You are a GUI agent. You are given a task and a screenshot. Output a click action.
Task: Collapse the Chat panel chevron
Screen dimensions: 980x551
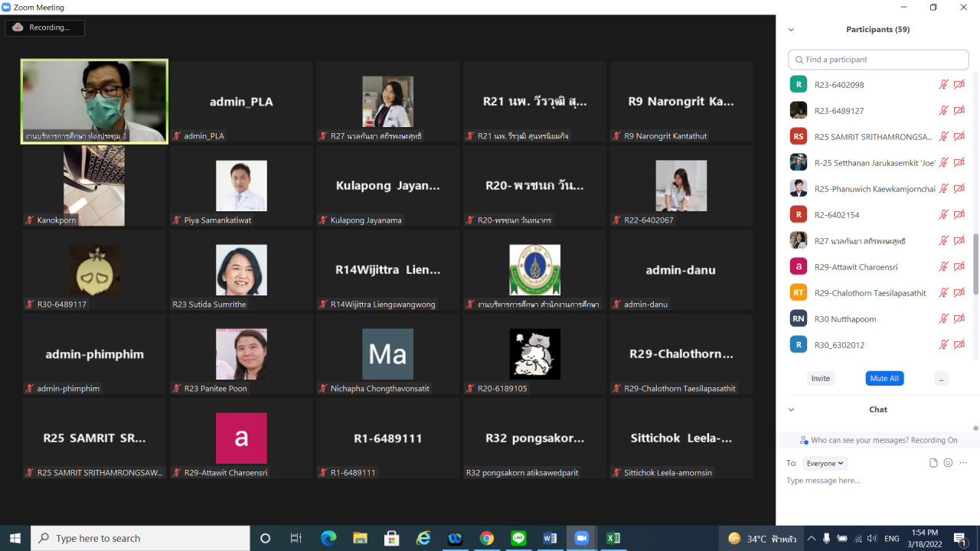[x=791, y=409]
